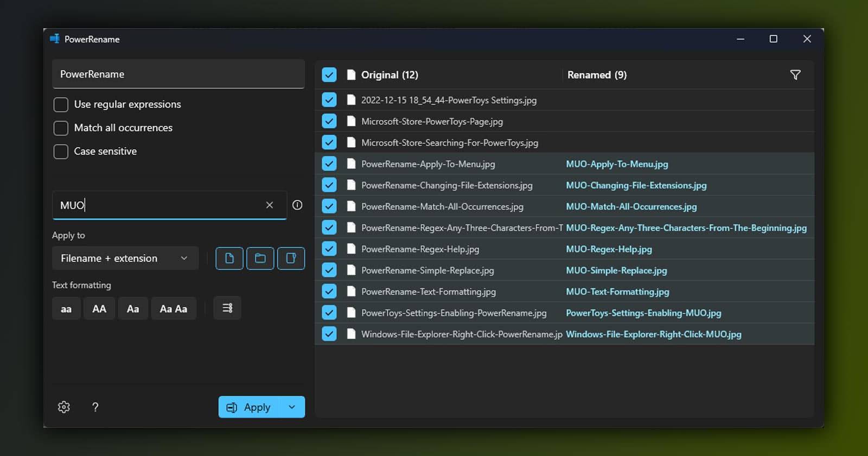Select Microsoft-Store-Searching-For-PowerToys.jpg filename
868x456 pixels.
point(450,143)
